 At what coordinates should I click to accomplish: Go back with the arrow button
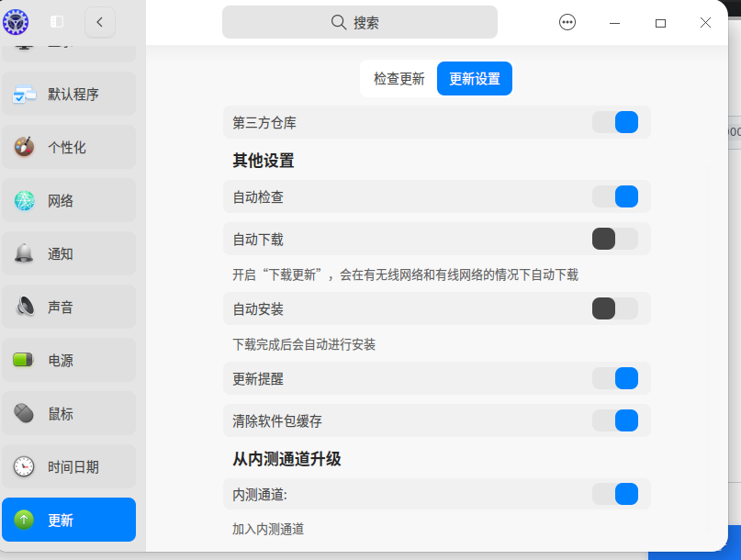[x=100, y=22]
